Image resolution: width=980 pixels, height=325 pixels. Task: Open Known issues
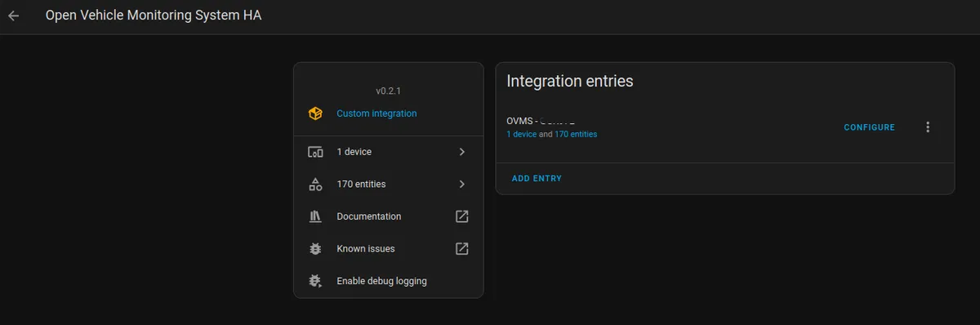(389, 248)
